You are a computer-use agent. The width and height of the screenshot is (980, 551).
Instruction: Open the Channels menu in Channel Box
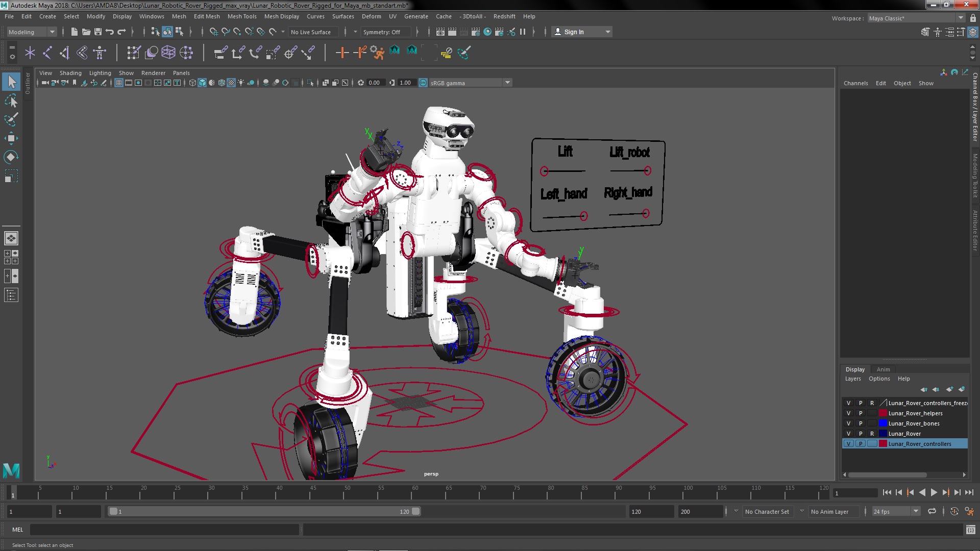855,83
